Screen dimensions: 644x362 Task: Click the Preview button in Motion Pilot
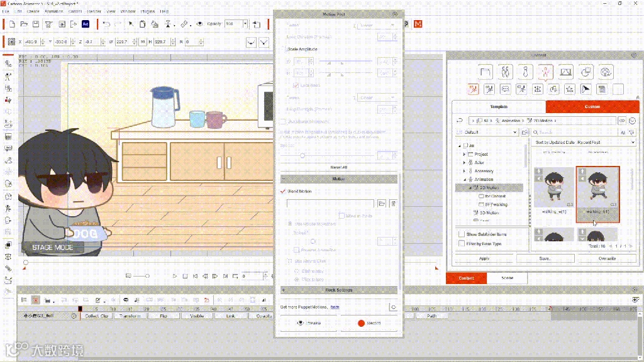(309, 323)
